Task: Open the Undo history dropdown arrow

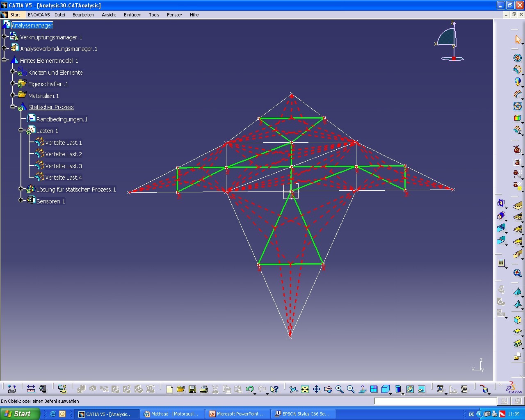Action: [255, 394]
